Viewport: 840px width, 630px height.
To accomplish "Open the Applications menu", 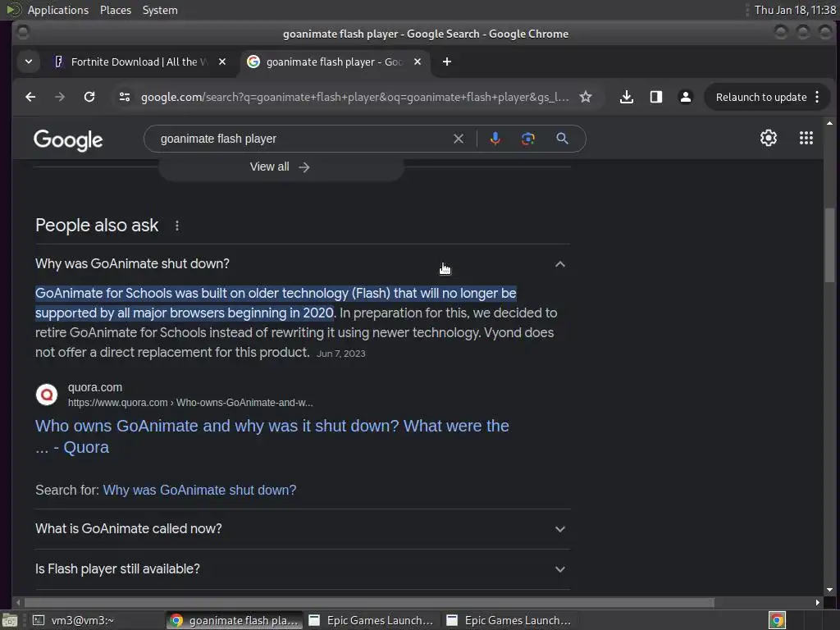I will click(x=58, y=10).
